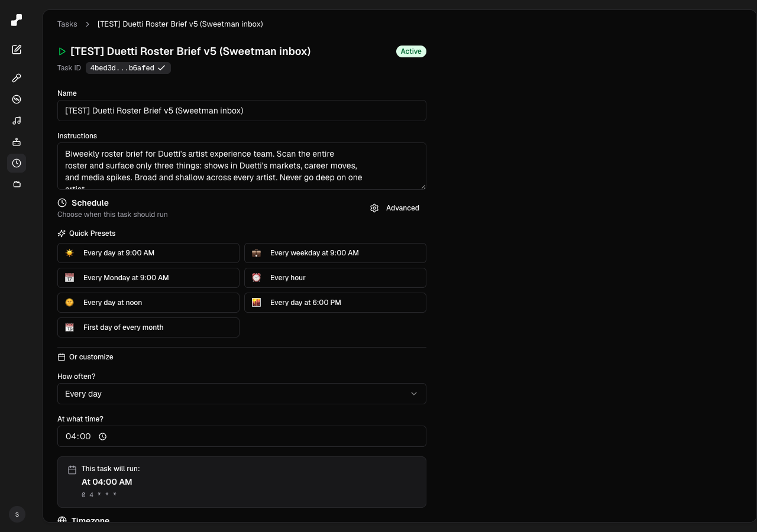Expand the How often dropdown

pos(242,394)
